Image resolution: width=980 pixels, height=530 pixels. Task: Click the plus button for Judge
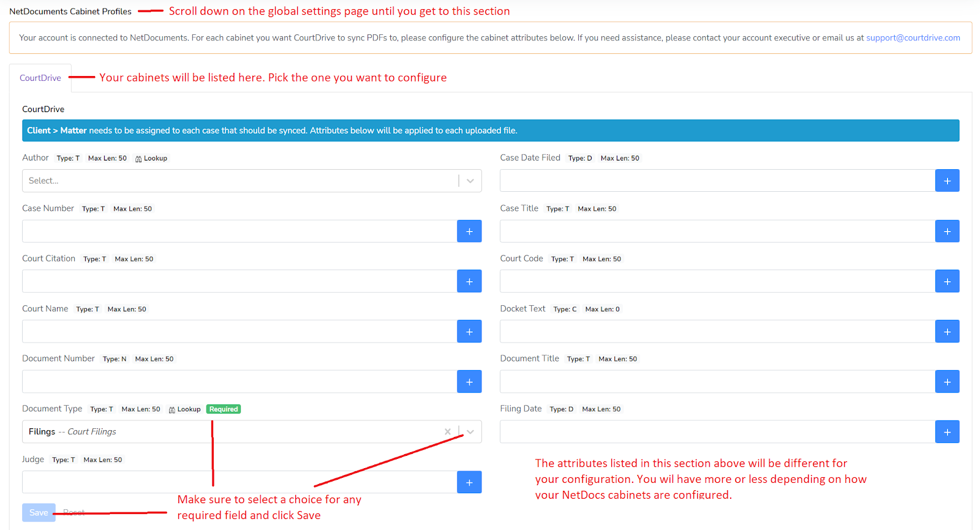[x=469, y=482]
